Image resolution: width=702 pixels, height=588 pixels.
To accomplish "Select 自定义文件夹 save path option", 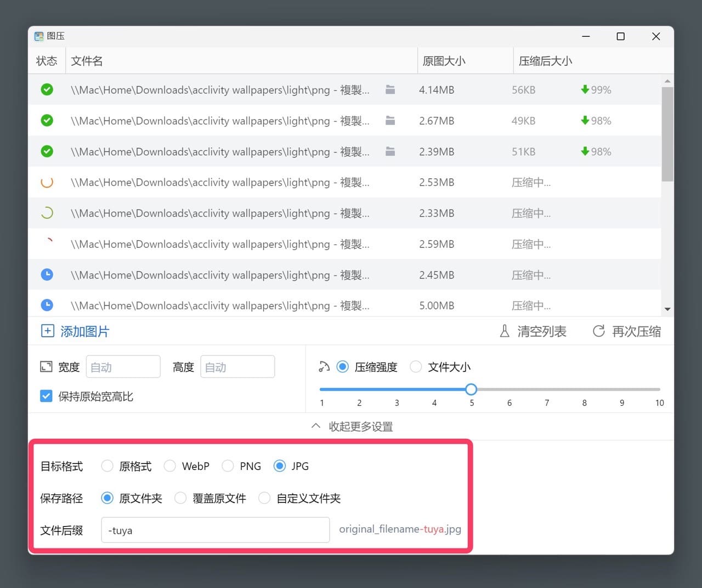I will coord(264,497).
